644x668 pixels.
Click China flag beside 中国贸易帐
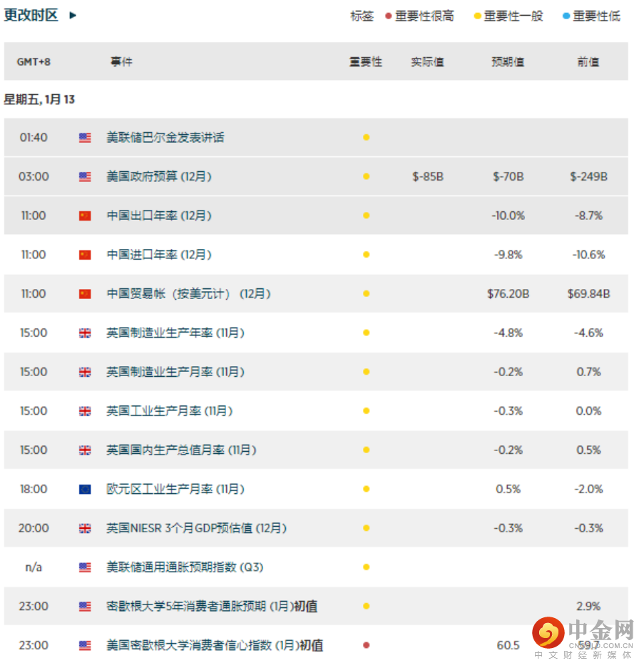pos(85,294)
